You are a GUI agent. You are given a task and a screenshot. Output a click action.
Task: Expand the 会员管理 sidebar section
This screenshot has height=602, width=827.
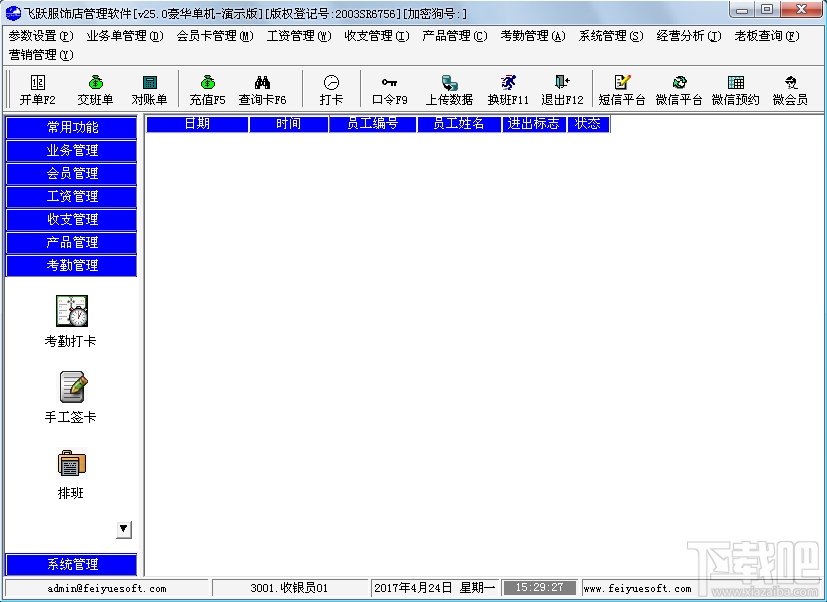coord(72,174)
